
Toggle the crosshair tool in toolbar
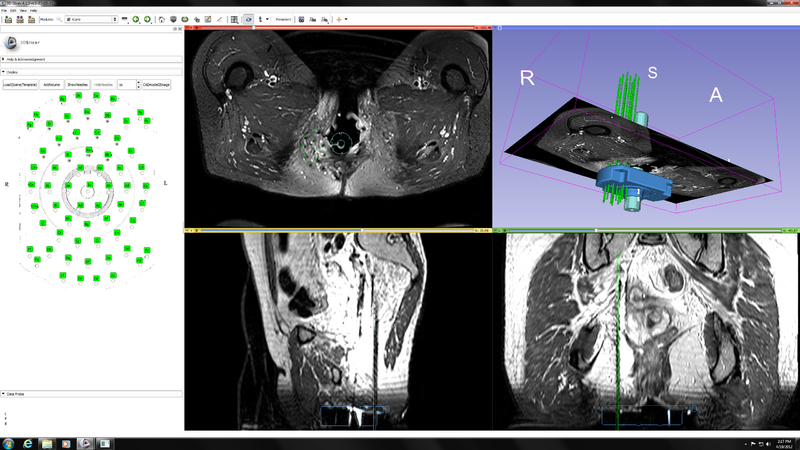click(340, 19)
